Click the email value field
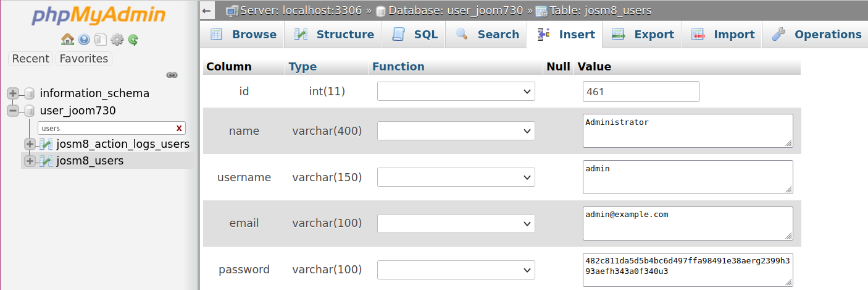This screenshot has width=868, height=290. tap(686, 223)
